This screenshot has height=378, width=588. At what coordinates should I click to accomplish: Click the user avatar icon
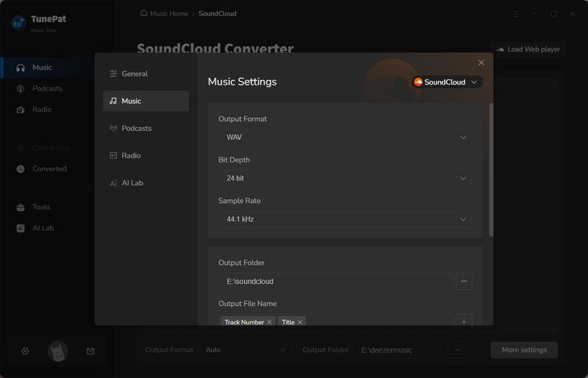pyautogui.click(x=58, y=352)
